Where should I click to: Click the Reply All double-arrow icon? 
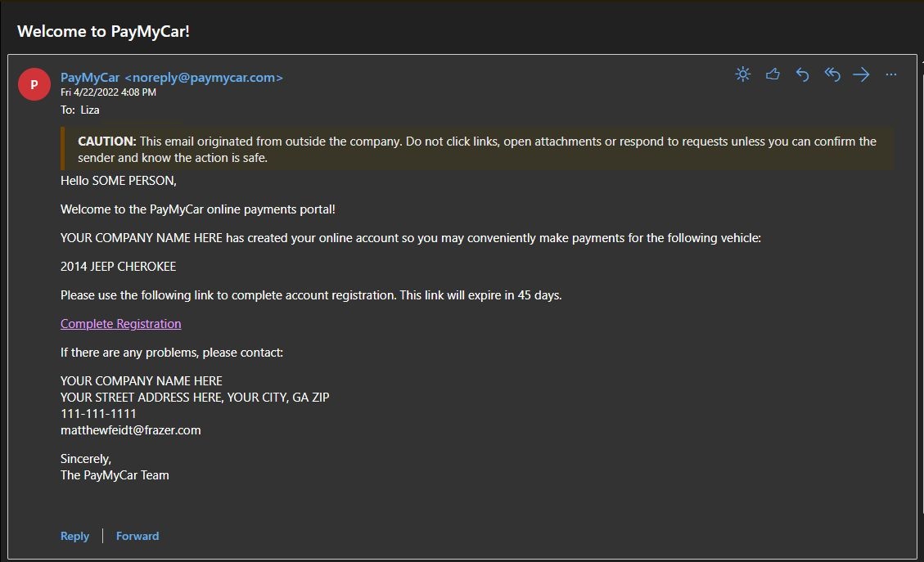coord(832,74)
